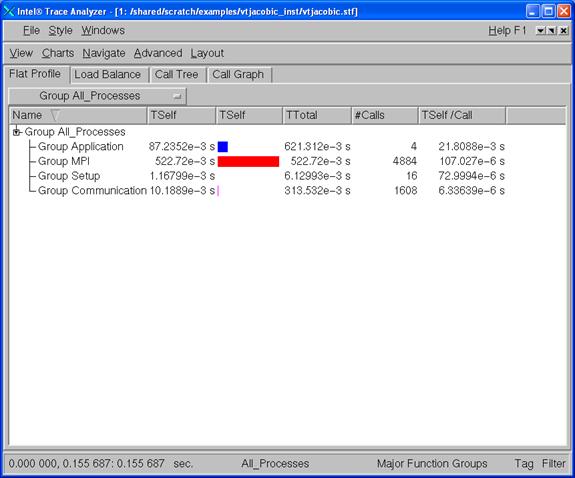Click TSelf/Call value 72.9994e-6 s
The image size is (575, 478).
[x=472, y=176]
